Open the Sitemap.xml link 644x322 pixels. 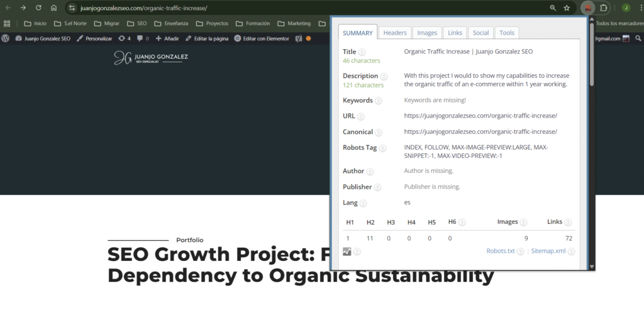(548, 251)
